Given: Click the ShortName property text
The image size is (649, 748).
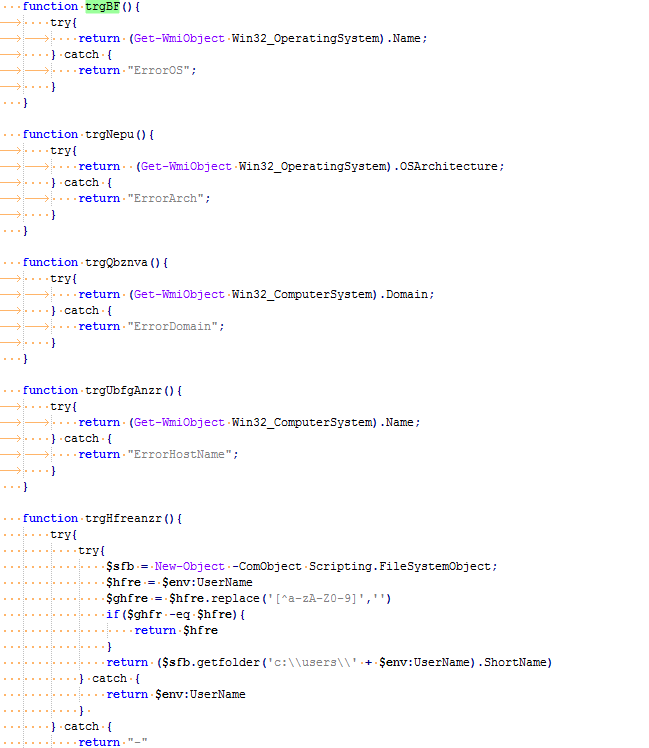Looking at the screenshot, I should [x=515, y=662].
